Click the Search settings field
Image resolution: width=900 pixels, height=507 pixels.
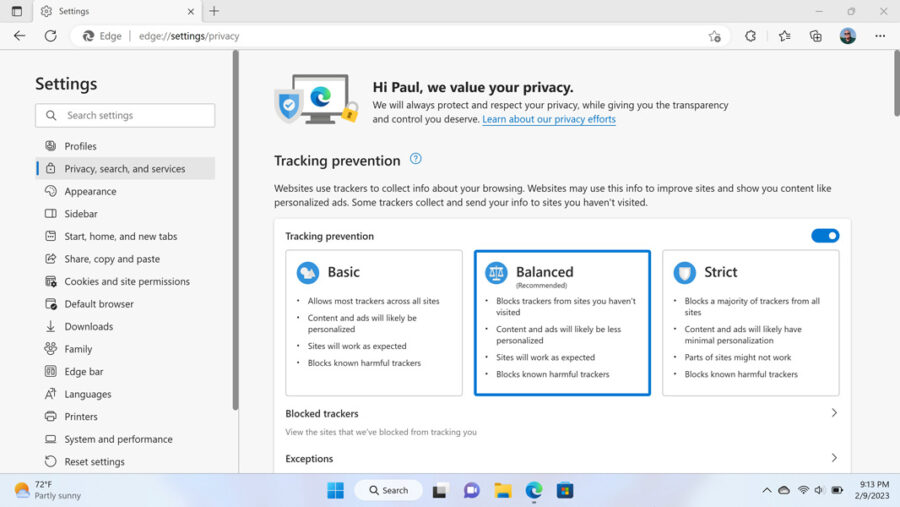125,115
